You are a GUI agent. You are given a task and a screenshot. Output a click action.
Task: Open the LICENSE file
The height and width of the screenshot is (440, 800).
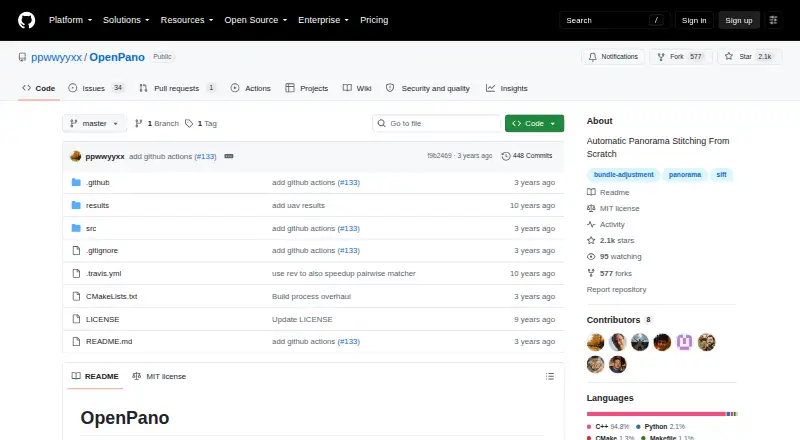(x=103, y=320)
